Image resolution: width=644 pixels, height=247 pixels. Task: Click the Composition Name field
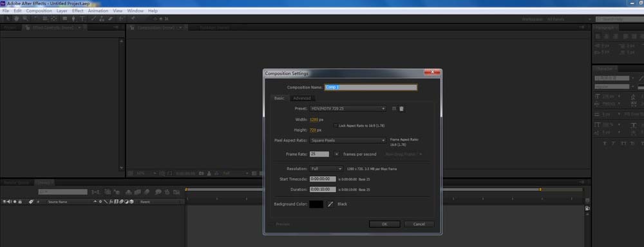[371, 87]
